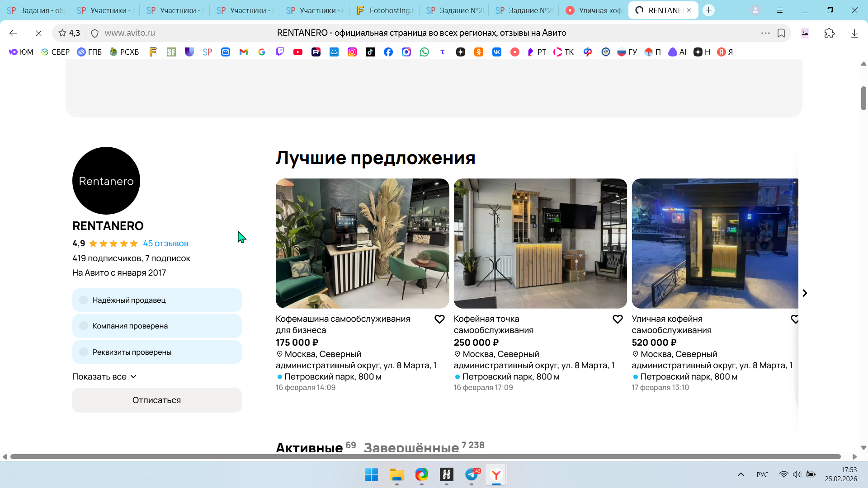The image size is (868, 488).
Task: Toggle the heart on the Кофейная точка listing
Action: (618, 319)
